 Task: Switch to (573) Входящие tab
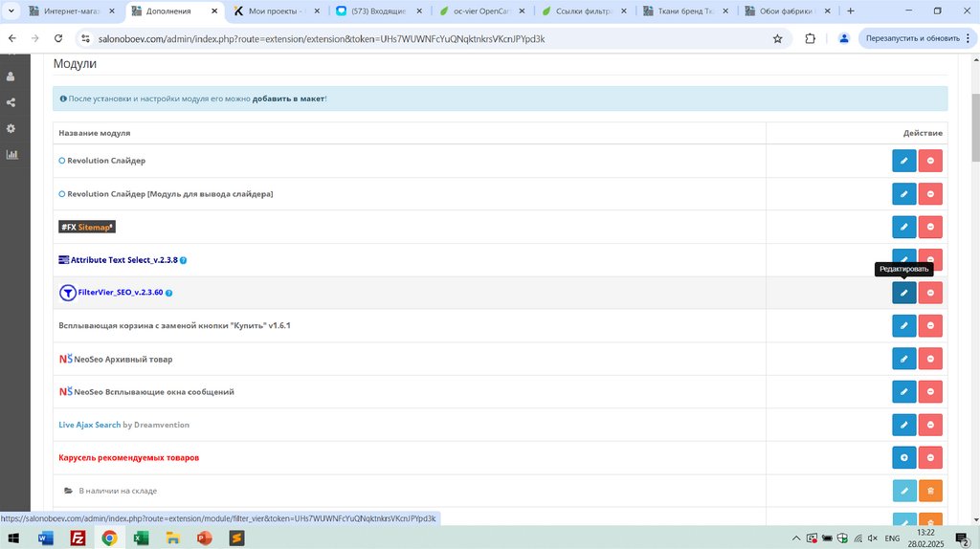[x=378, y=11]
